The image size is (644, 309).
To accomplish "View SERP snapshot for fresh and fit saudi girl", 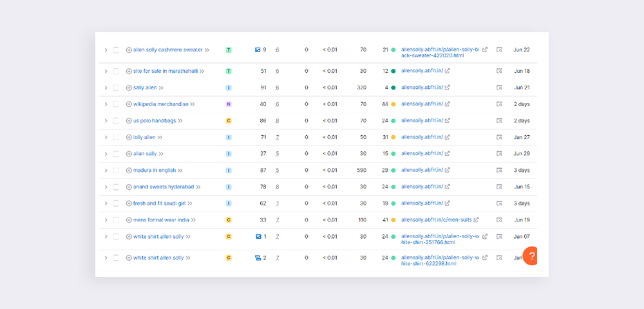I will pyautogui.click(x=500, y=203).
